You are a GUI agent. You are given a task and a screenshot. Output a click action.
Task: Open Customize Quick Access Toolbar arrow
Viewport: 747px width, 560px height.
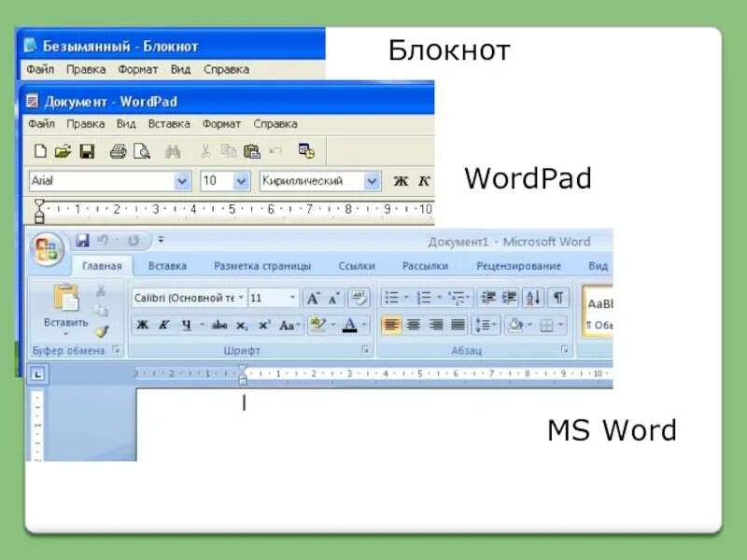tap(161, 240)
